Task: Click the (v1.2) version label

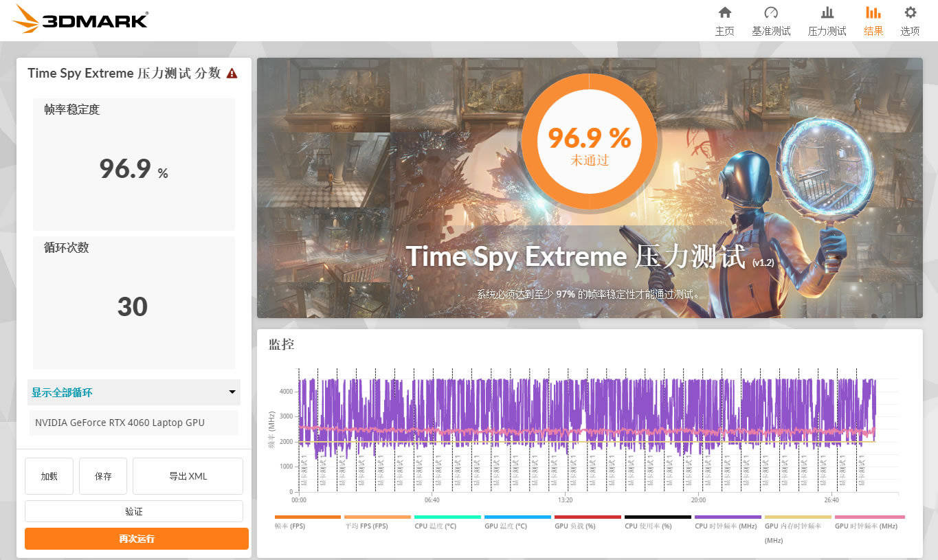Action: 763,262
